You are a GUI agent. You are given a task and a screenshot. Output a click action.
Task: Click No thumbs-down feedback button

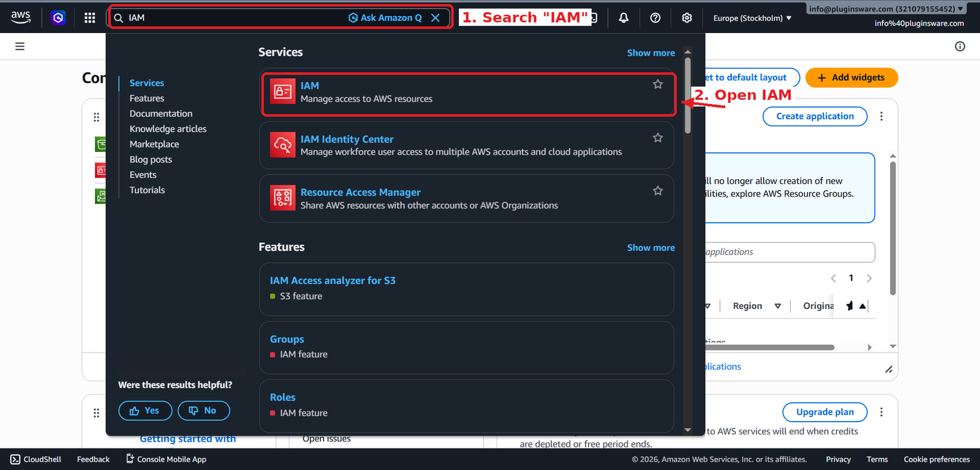click(203, 411)
